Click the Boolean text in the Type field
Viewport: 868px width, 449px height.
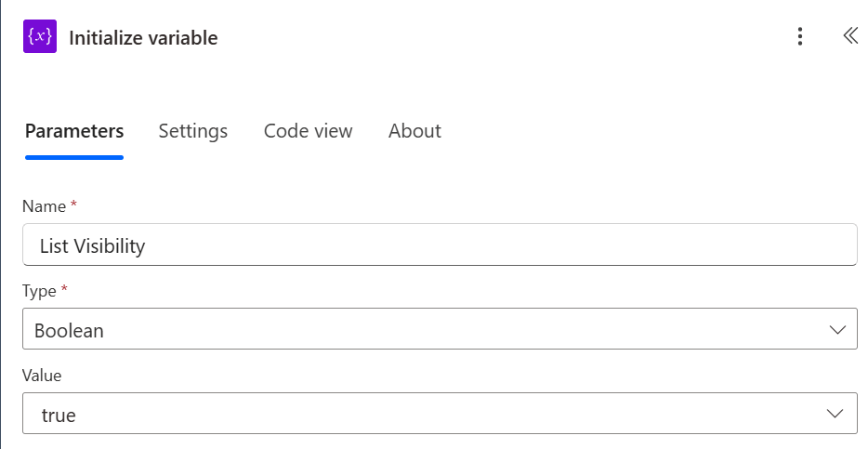[69, 330]
